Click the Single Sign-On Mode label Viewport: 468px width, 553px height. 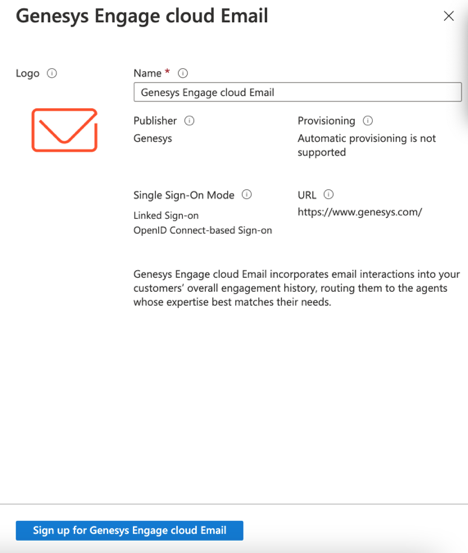pos(184,195)
